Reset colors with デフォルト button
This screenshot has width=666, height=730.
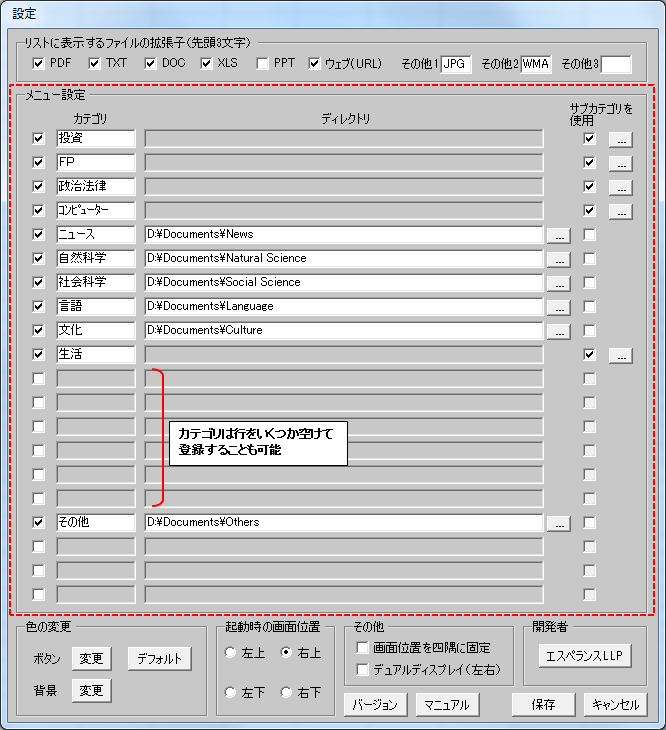coord(160,658)
